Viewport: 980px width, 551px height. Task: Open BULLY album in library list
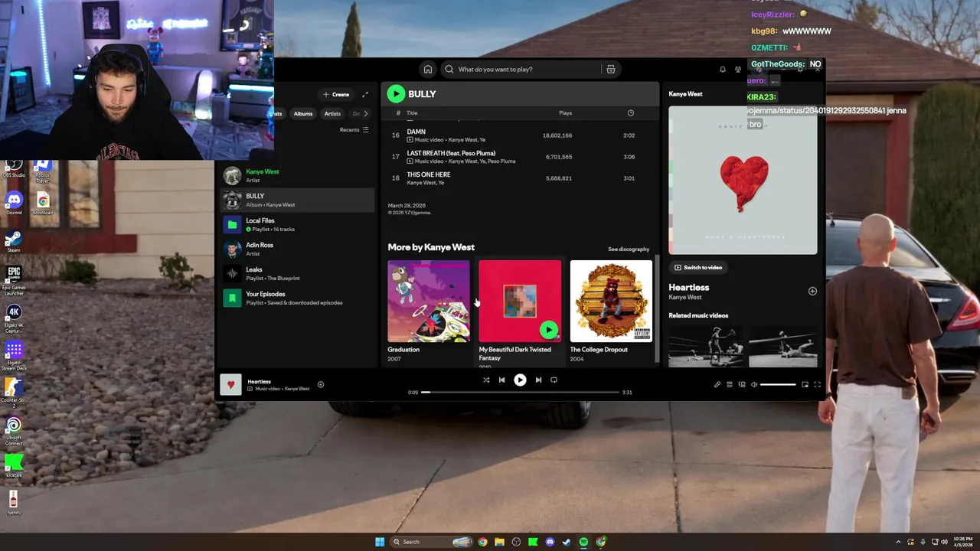(297, 200)
